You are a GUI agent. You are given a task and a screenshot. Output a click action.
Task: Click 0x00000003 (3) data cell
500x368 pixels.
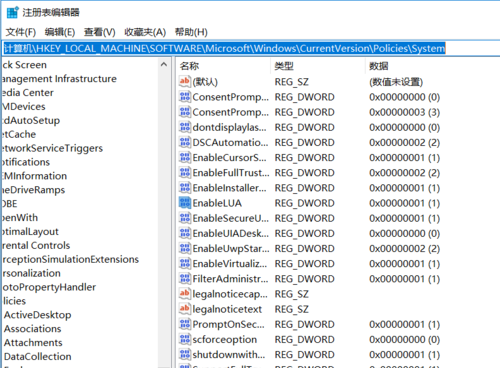tap(404, 112)
